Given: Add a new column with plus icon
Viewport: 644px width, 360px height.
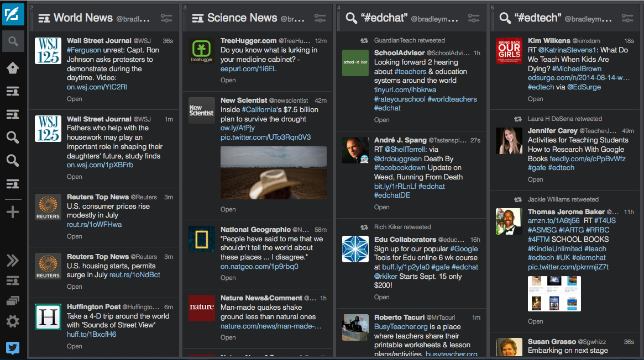Looking at the screenshot, I should (x=13, y=212).
